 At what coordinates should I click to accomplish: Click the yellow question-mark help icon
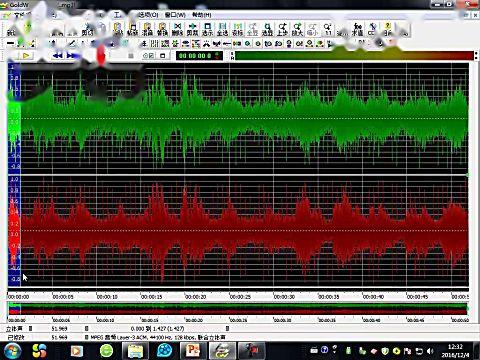[387, 29]
